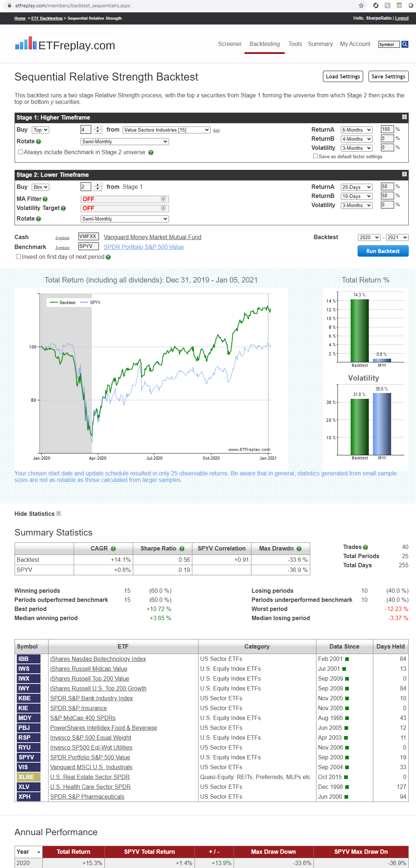
Task: Open the Stage 1 Buy Top dropdown
Action: [x=41, y=130]
